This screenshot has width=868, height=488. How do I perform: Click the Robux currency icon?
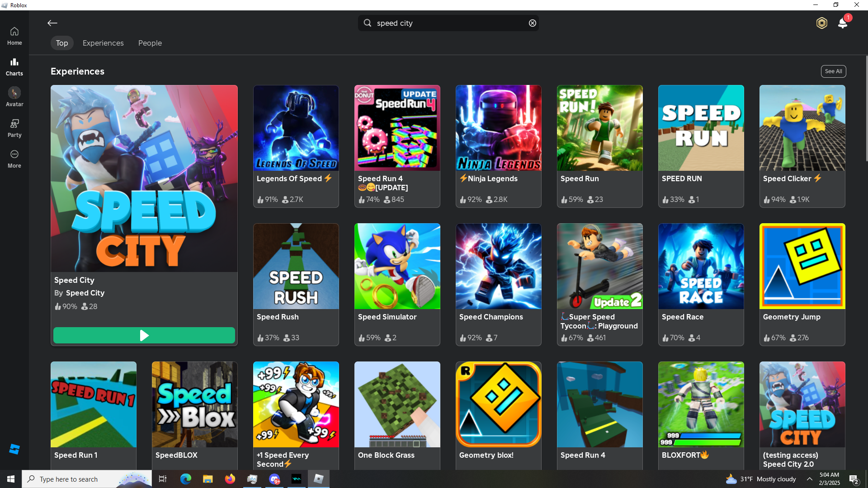(x=821, y=23)
